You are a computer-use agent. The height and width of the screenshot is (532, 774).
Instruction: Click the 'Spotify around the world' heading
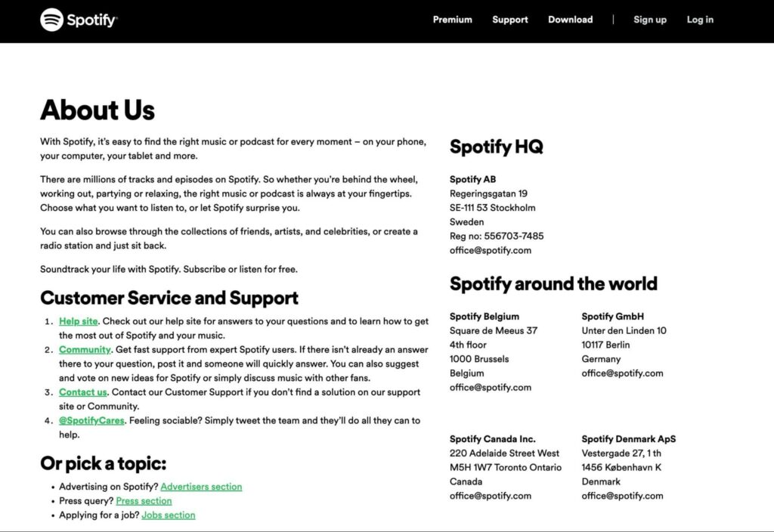(553, 284)
